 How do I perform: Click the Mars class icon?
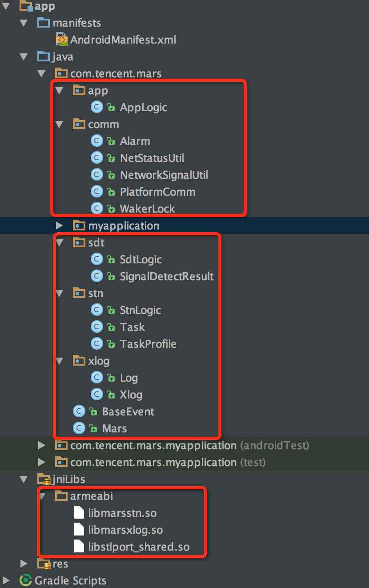coord(79,428)
